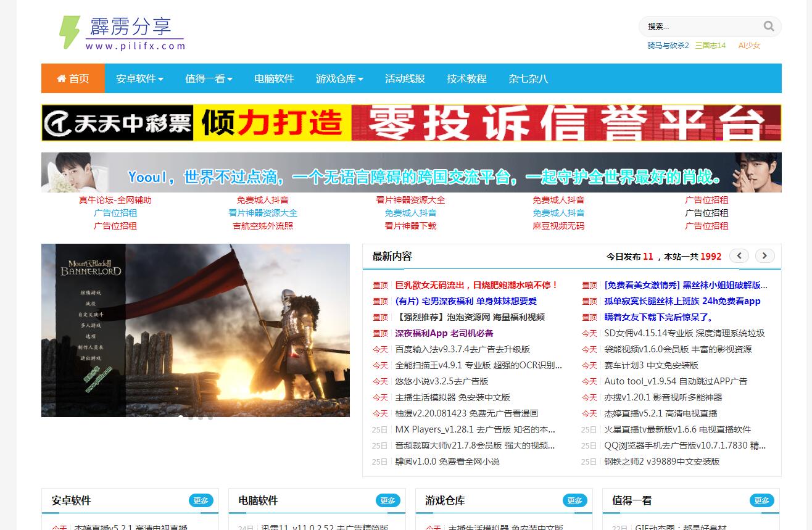Click the AI少女 hot search tag

click(x=749, y=46)
